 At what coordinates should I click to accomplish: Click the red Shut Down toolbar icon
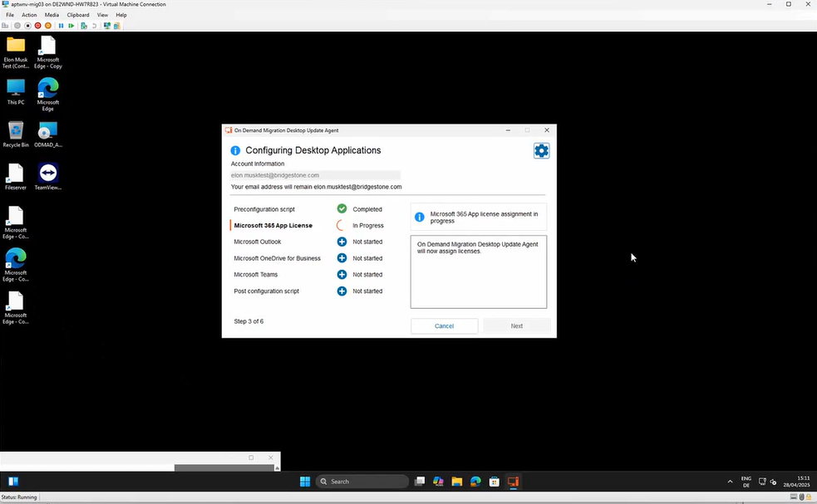[38, 26]
